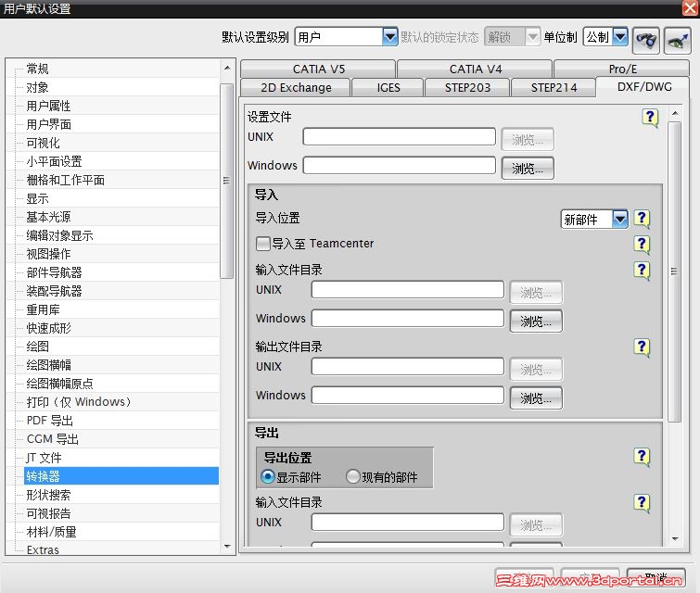The image size is (700, 593).
Task: Click the manage settings icon beside binoculars
Action: tap(677, 40)
